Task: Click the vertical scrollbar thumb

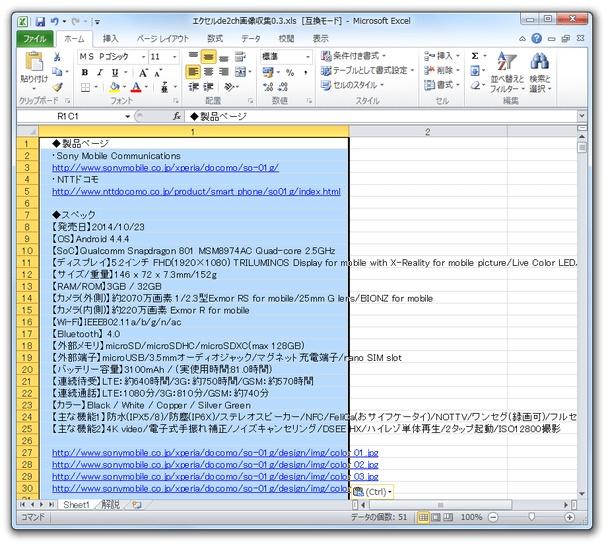Action: click(x=582, y=148)
